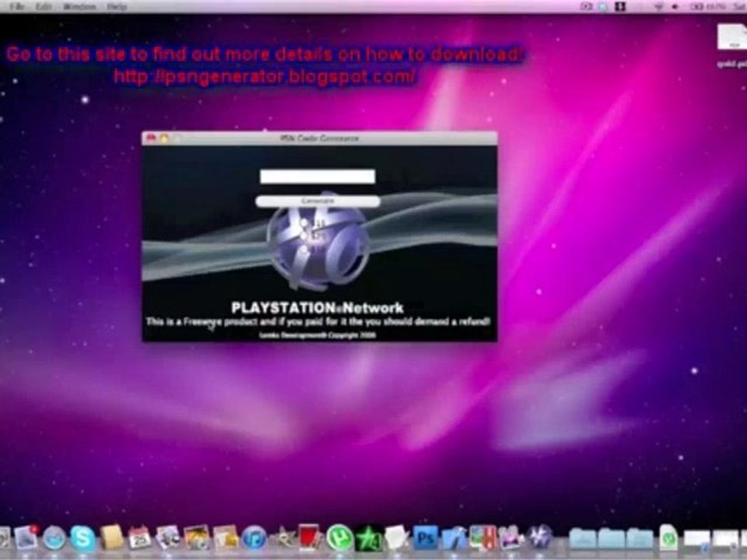The width and height of the screenshot is (747, 560).
Task: Open the File menu
Action: click(18, 7)
